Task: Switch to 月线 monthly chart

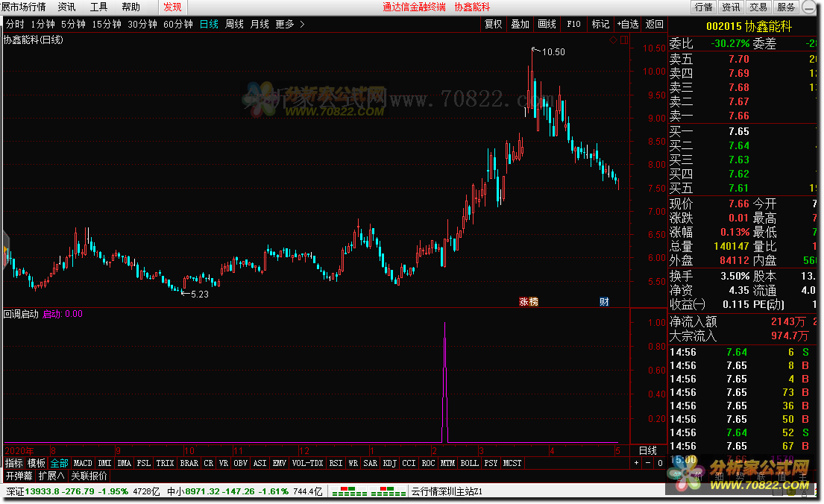Action: (x=260, y=24)
